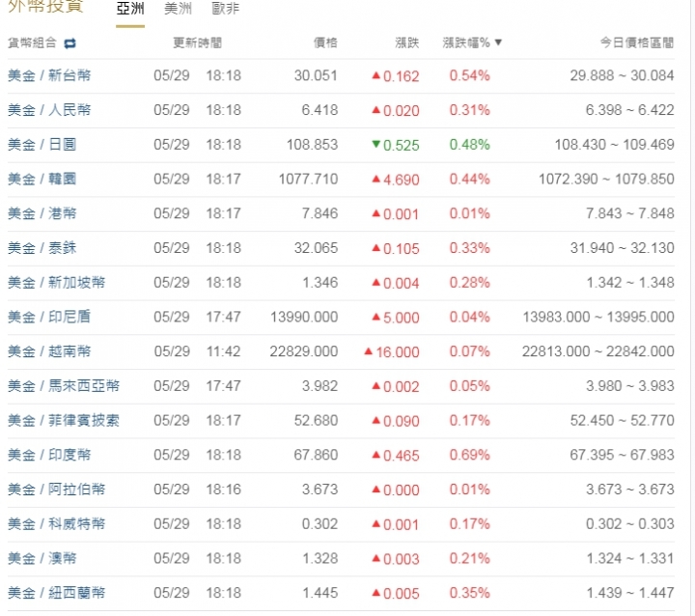Sort by change percent arrow
This screenshot has width=695, height=616.
pos(498,42)
